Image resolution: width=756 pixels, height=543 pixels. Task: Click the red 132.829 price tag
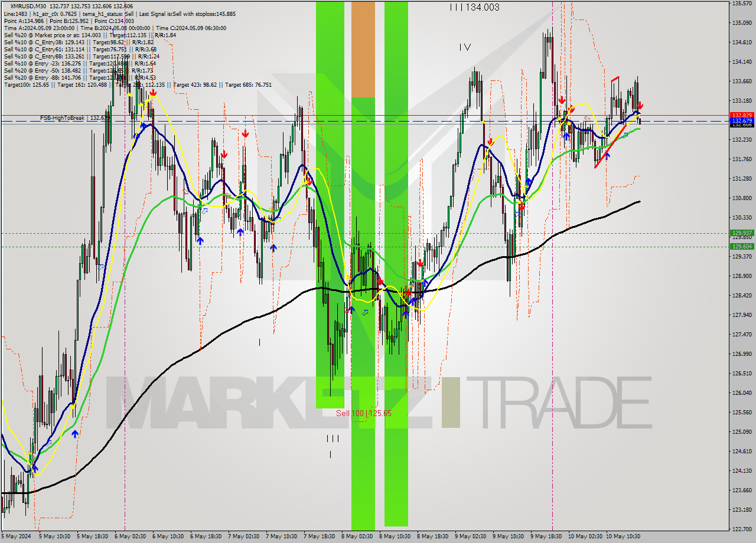point(741,115)
